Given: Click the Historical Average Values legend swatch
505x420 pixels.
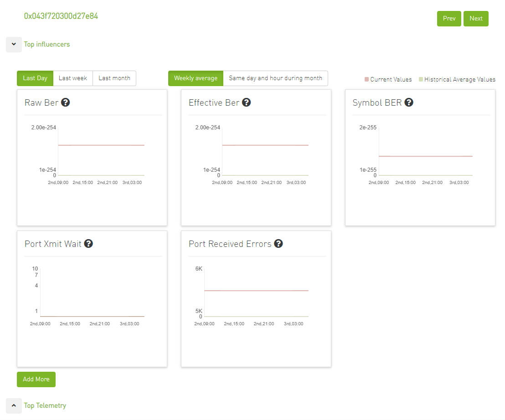Looking at the screenshot, I should (421, 80).
